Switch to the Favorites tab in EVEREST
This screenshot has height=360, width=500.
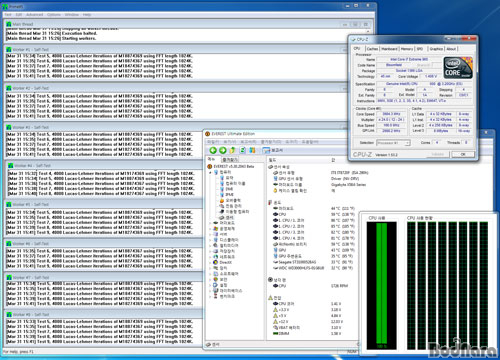tap(229, 160)
